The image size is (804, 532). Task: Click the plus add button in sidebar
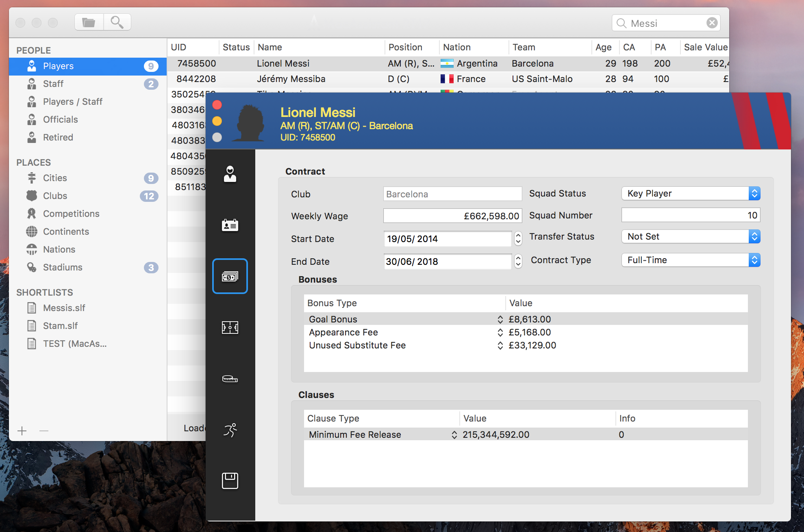[x=22, y=431]
